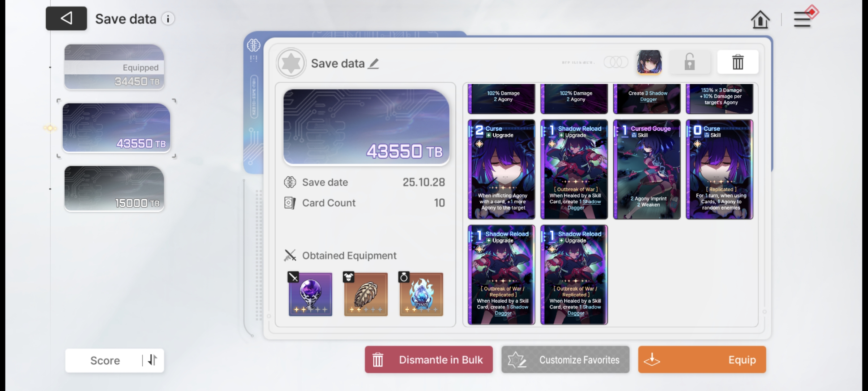Click the orange Equip button

tap(702, 360)
